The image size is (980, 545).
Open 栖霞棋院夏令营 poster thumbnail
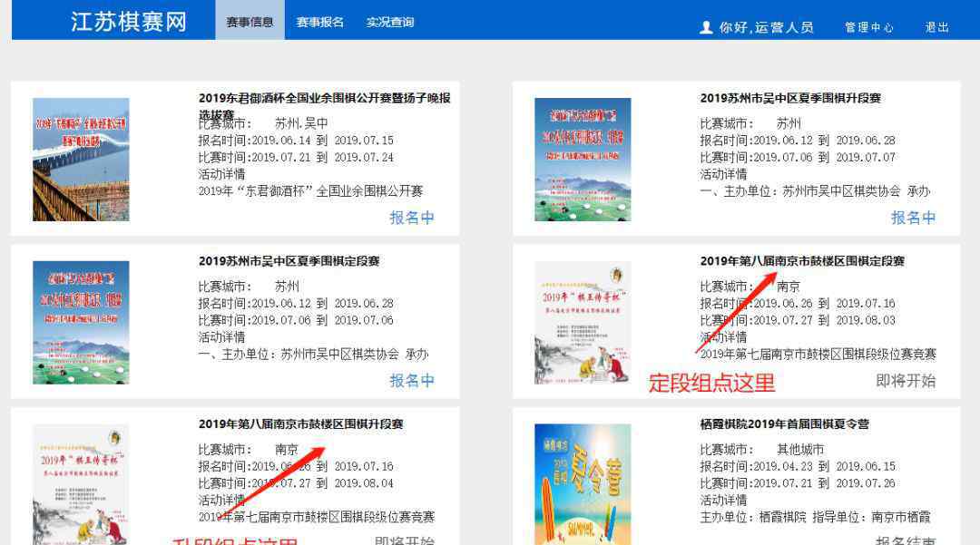[x=583, y=484]
